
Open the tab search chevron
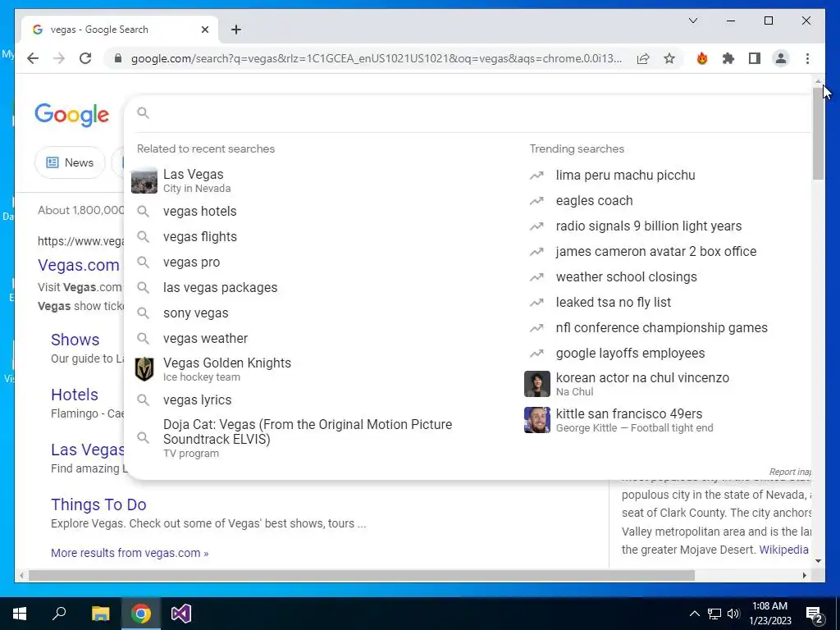(x=692, y=21)
